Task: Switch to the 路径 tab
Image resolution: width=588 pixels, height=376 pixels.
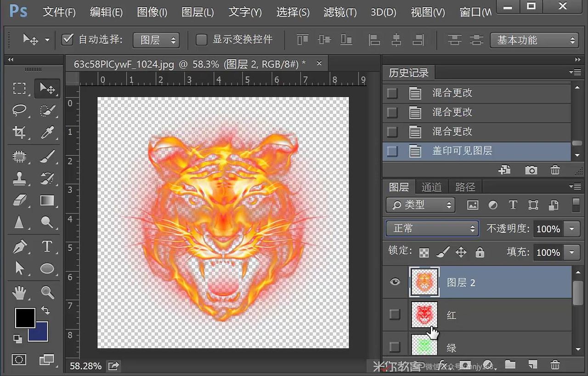Action: point(465,187)
